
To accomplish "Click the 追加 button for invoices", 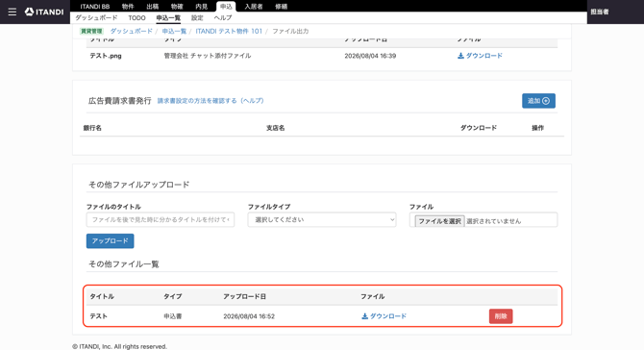I will 538,101.
